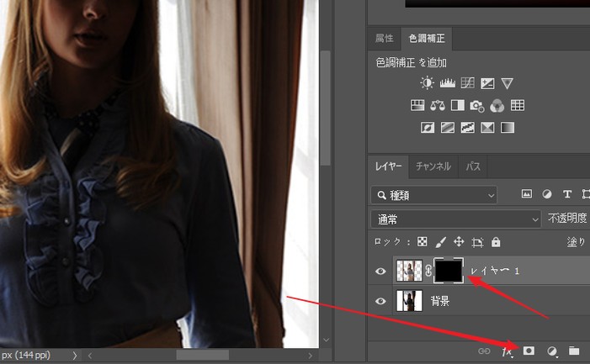Hide レイヤー 1 with its eye icon

(x=381, y=272)
